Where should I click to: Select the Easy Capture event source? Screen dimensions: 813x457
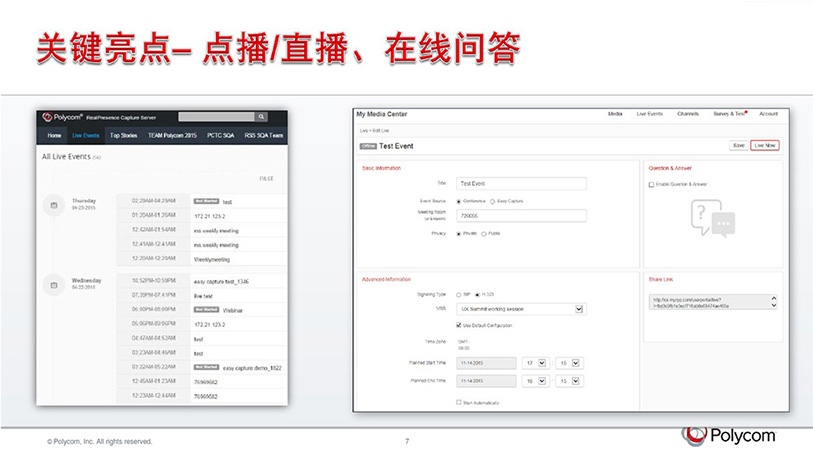(x=492, y=201)
